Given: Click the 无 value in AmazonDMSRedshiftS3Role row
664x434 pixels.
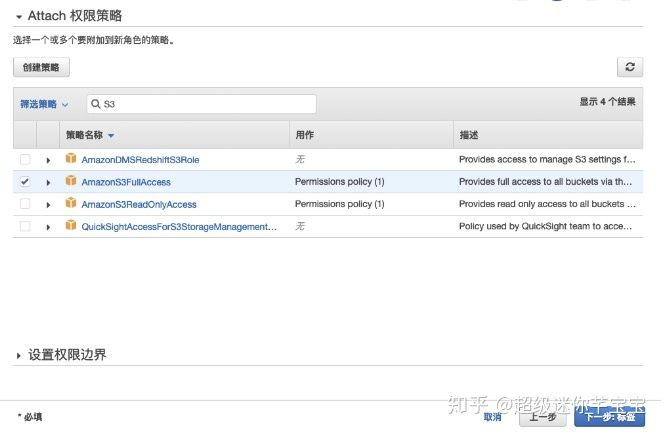Looking at the screenshot, I should coord(300,159).
